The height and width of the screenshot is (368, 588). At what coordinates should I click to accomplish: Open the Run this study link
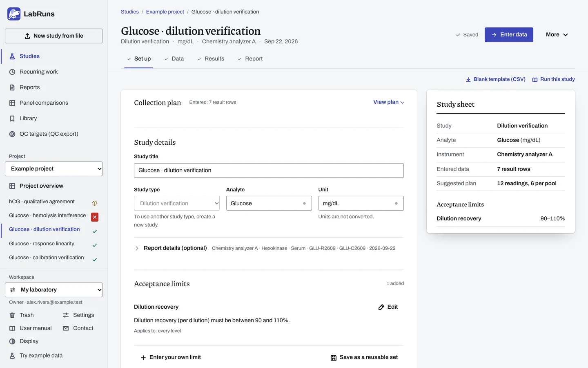554,79
